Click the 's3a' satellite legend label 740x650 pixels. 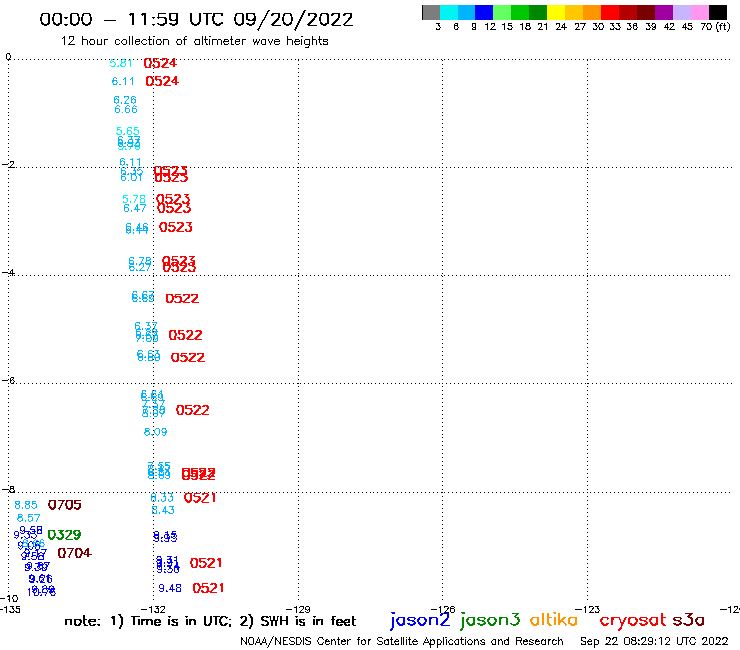point(689,621)
